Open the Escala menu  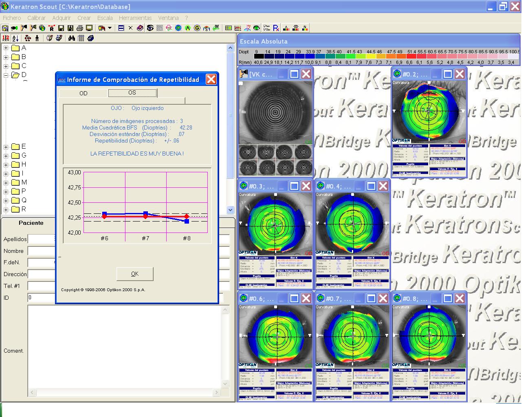pyautogui.click(x=105, y=18)
